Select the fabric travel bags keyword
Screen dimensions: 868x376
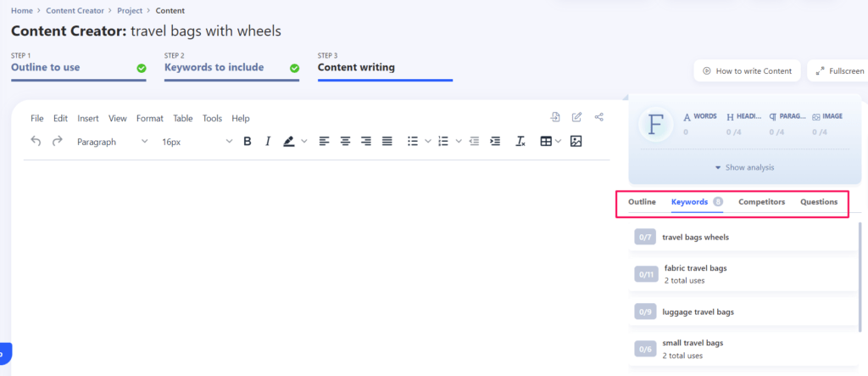pyautogui.click(x=695, y=268)
